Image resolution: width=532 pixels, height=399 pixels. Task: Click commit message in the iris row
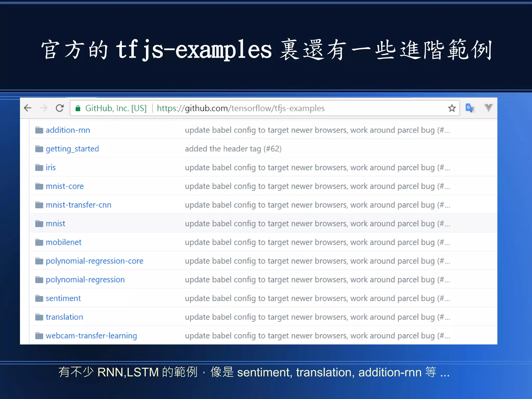point(317,168)
